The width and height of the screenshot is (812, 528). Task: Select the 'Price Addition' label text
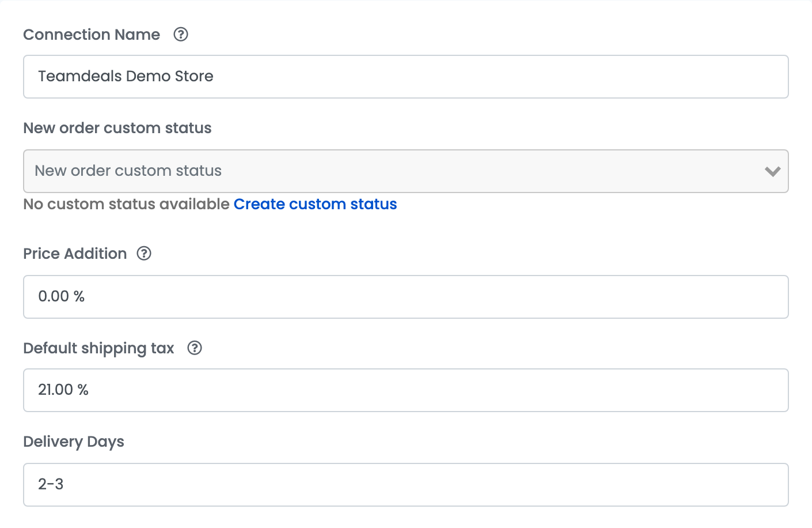coord(75,254)
